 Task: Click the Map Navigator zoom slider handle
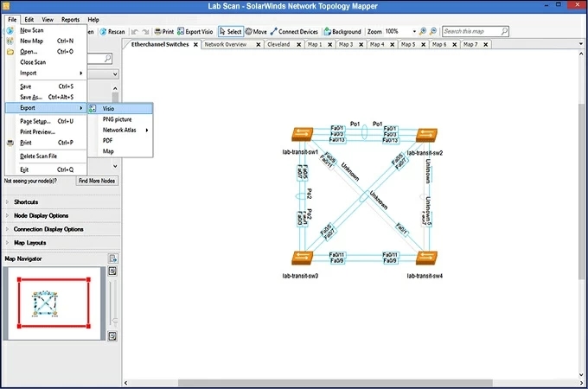tap(115, 322)
